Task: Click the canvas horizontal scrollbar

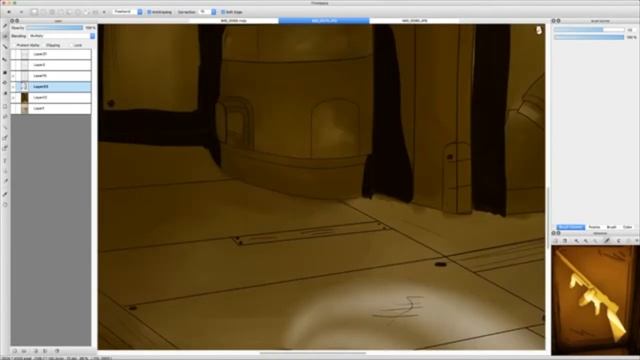Action: (x=313, y=353)
